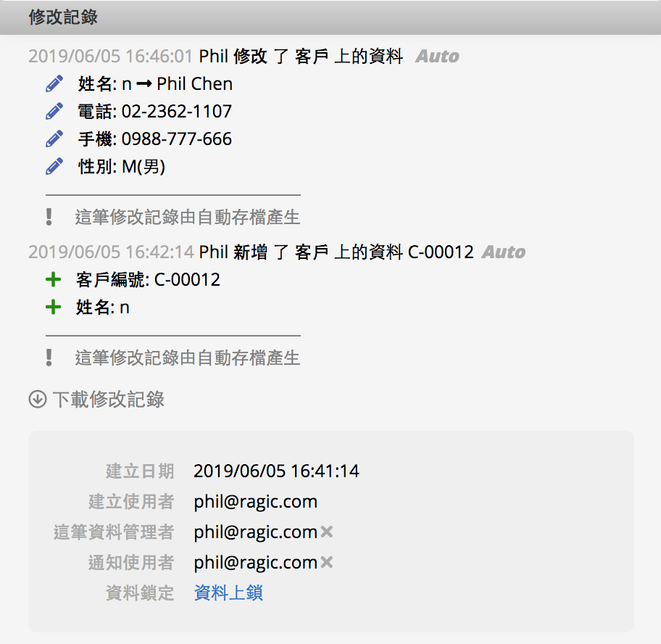
Task: Click the 修改記錄 panel header
Action: (63, 17)
